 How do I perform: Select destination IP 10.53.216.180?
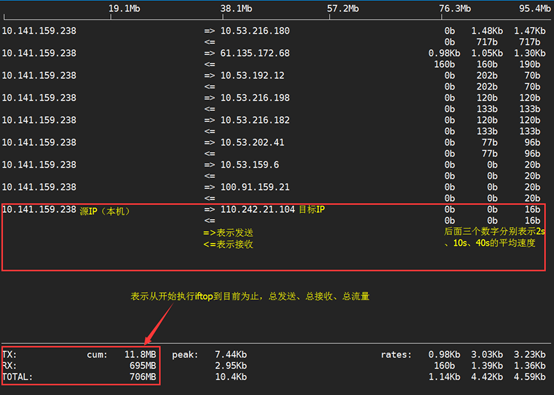[255, 31]
